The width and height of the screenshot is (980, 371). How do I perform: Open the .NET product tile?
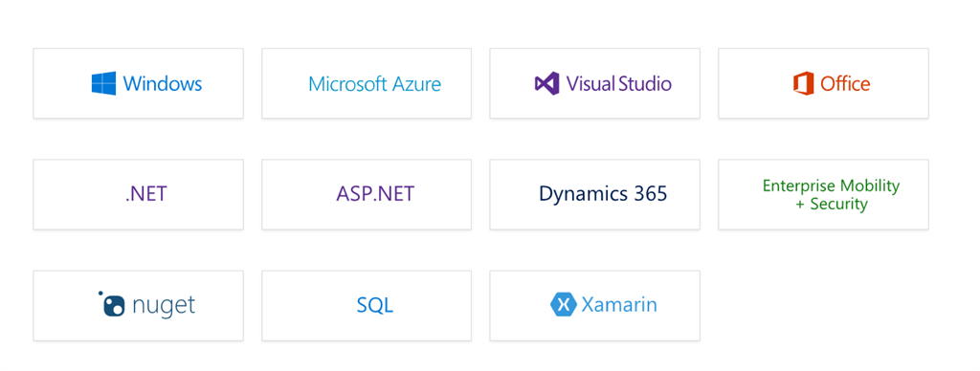click(138, 194)
